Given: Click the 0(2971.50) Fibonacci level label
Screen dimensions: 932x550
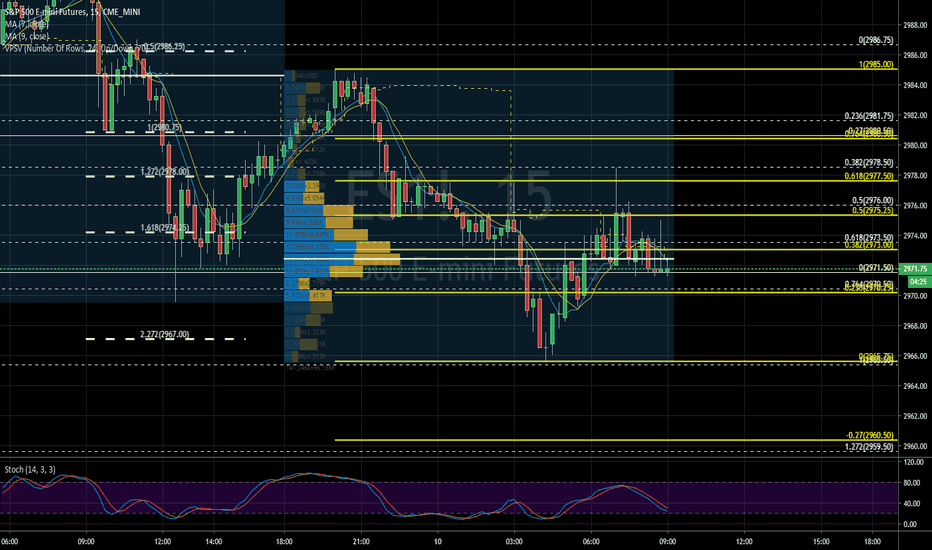Looking at the screenshot, I should (x=876, y=268).
